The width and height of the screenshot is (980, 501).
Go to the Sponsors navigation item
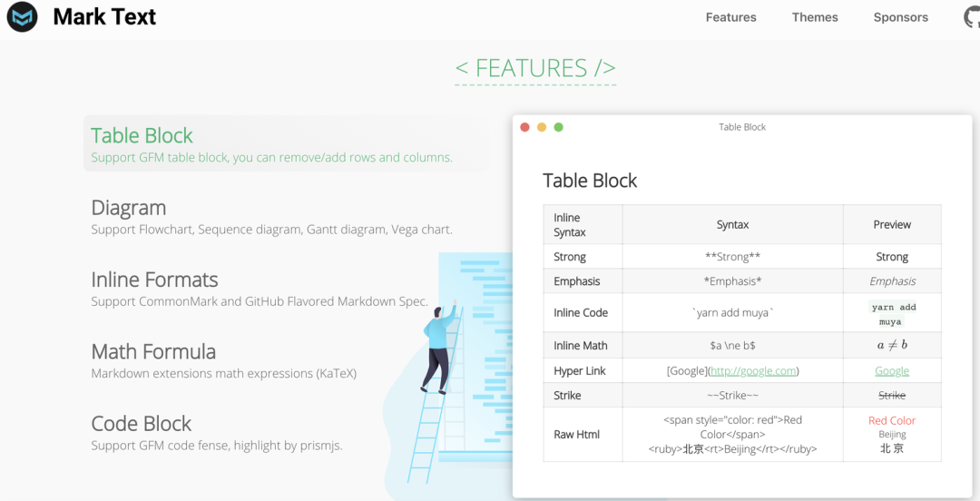point(900,17)
